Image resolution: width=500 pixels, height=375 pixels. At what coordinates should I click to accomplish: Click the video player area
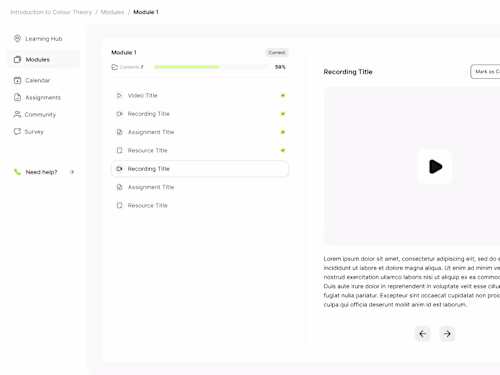point(412,166)
